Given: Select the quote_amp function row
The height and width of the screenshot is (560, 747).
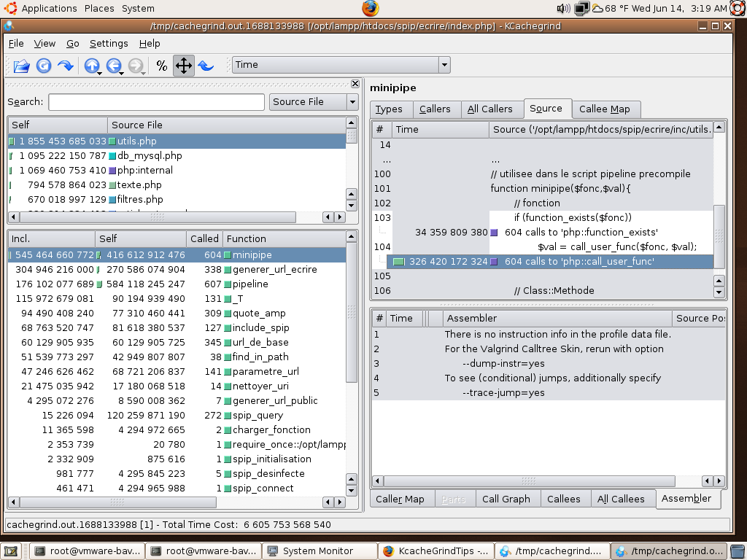Looking at the screenshot, I should coord(177,314).
